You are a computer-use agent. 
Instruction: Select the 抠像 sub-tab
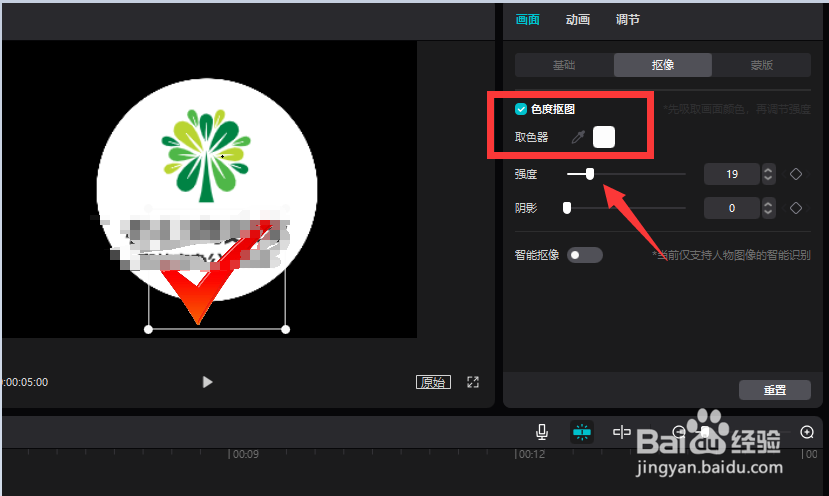pos(663,65)
